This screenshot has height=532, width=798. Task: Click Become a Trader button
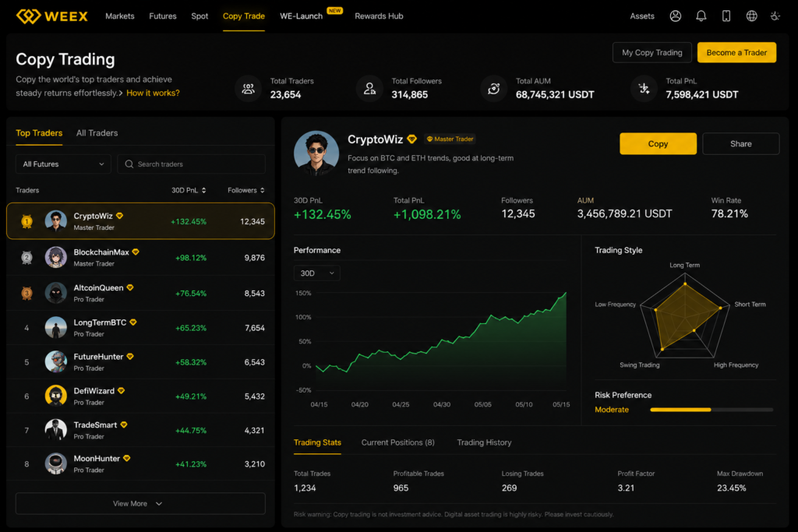pos(736,52)
